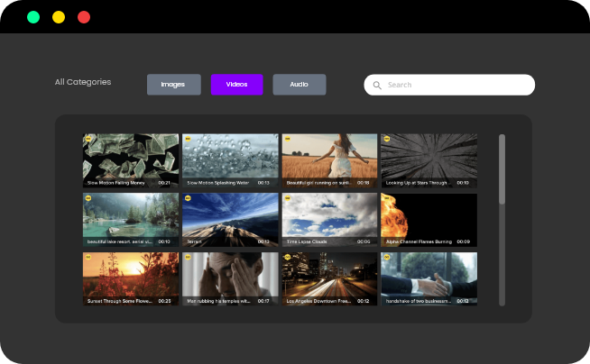The width and height of the screenshot is (590, 364).
Task: Select the Beautiful girl running video thumbnail
Action: tap(329, 158)
